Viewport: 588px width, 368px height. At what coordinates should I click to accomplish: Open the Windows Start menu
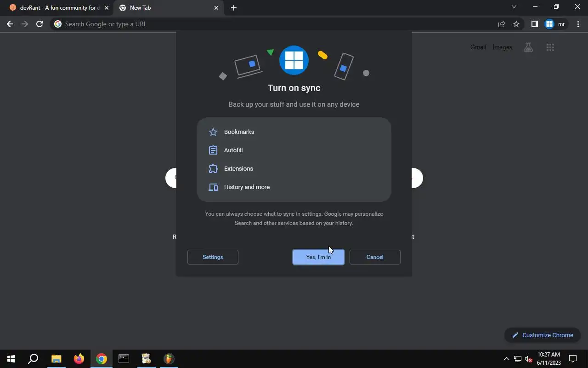[11, 359]
